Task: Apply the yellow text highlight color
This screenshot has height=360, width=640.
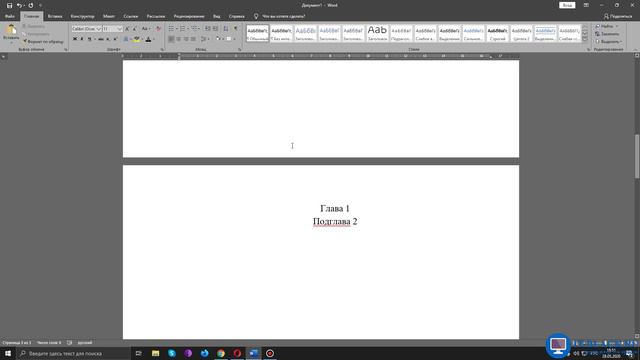Action: [x=136, y=39]
